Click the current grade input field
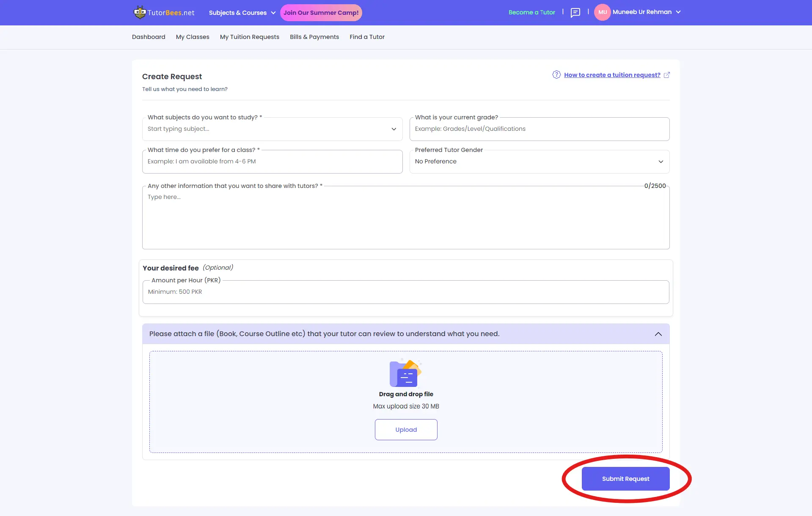 pyautogui.click(x=539, y=129)
